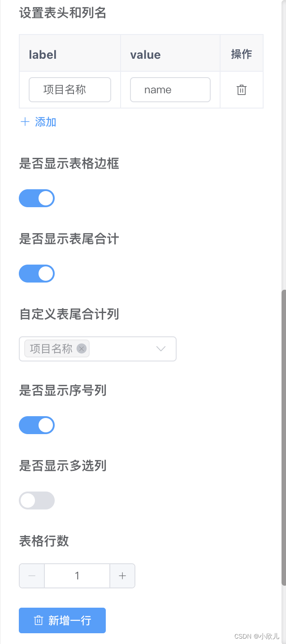Click the chevron icon on 自定义表尾合计列 select

tap(160, 348)
